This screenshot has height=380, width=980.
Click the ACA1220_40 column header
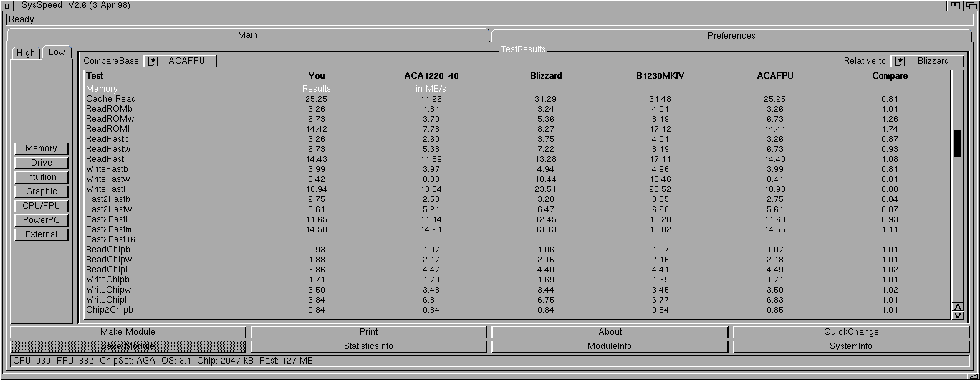pos(431,76)
